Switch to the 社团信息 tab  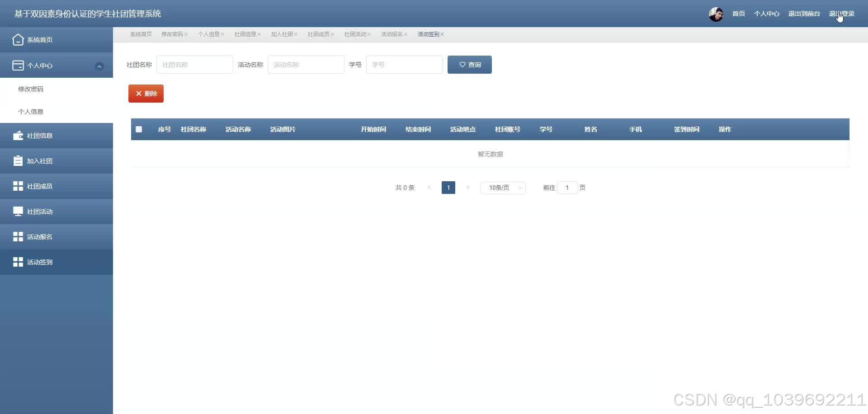(x=245, y=34)
